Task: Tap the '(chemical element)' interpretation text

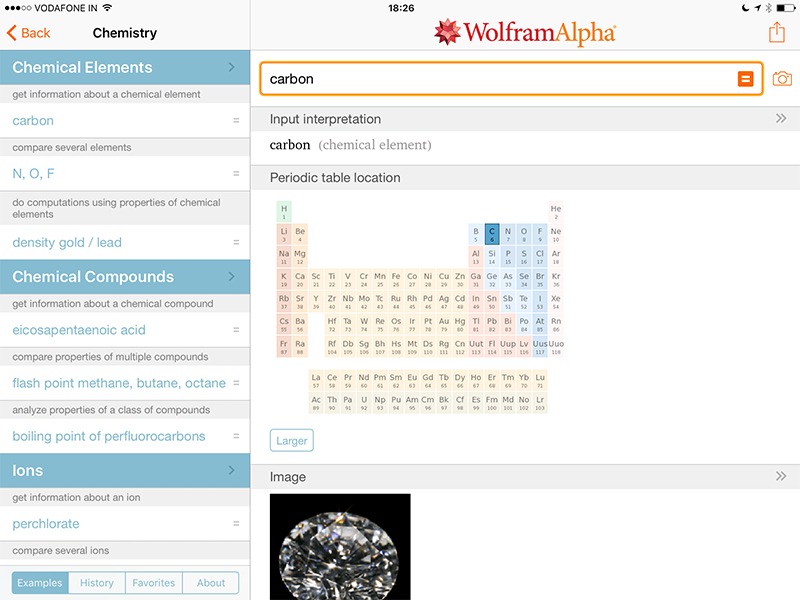Action: point(375,145)
